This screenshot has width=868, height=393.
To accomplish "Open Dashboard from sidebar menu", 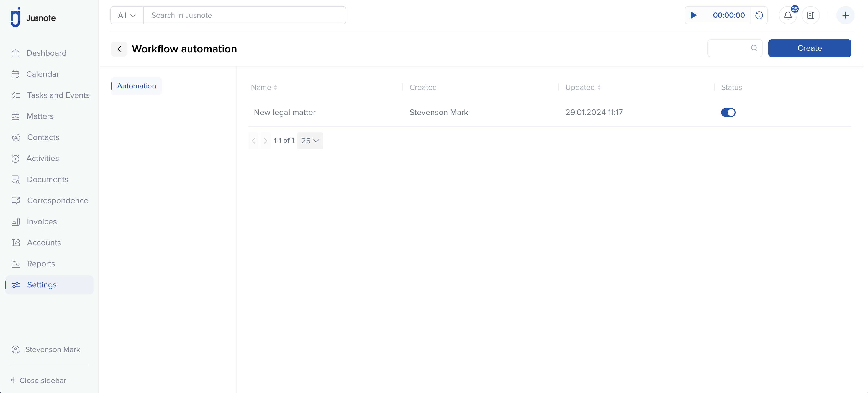I will (x=46, y=53).
